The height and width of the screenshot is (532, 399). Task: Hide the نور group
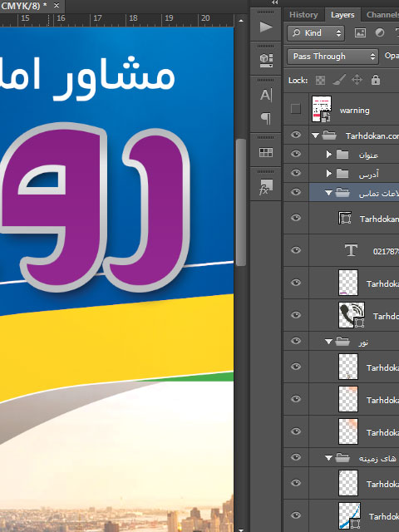click(296, 341)
